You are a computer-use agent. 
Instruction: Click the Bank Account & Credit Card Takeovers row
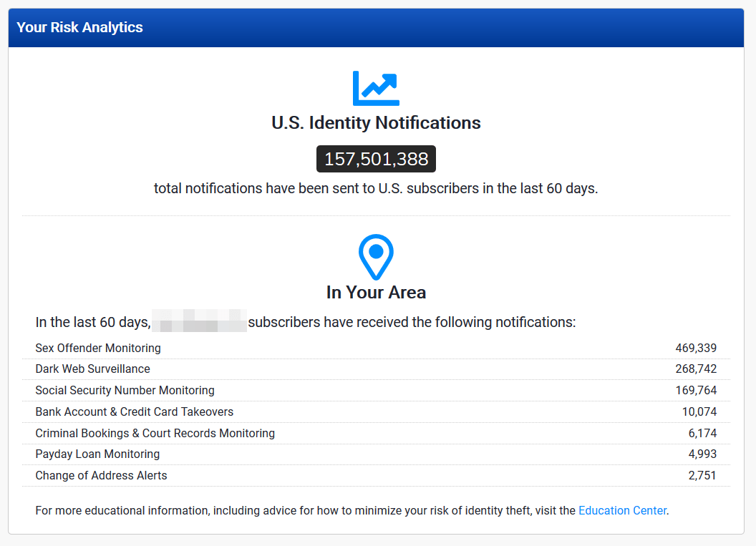point(134,411)
